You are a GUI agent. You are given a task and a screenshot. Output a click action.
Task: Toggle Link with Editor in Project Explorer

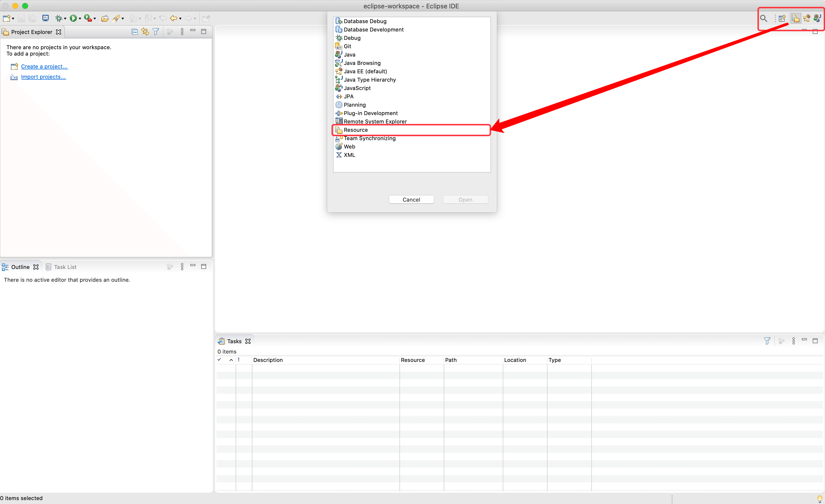(145, 31)
